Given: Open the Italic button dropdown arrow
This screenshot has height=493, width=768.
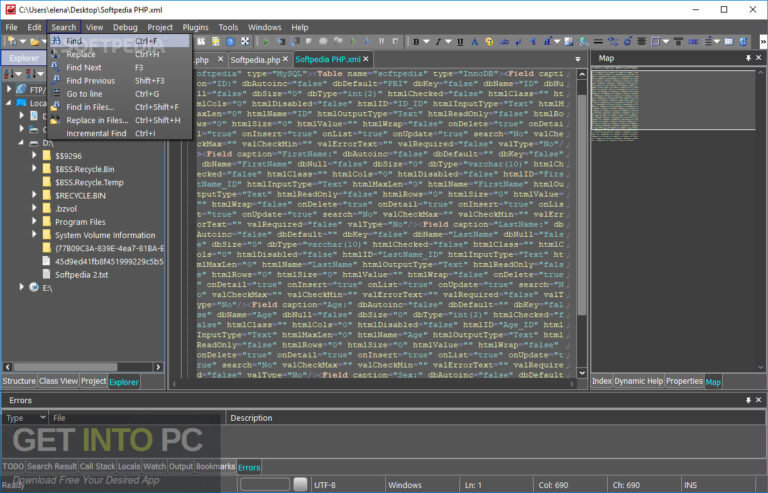Looking at the screenshot, I should (x=448, y=42).
